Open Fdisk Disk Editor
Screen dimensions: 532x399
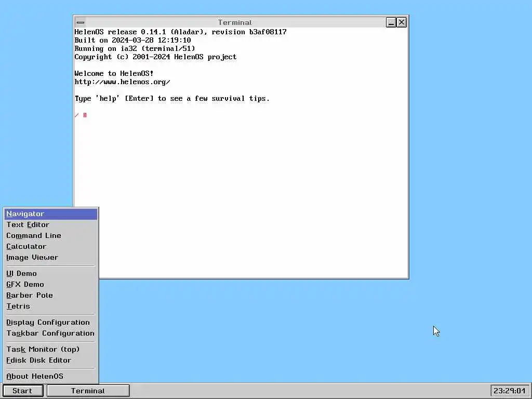point(51,360)
